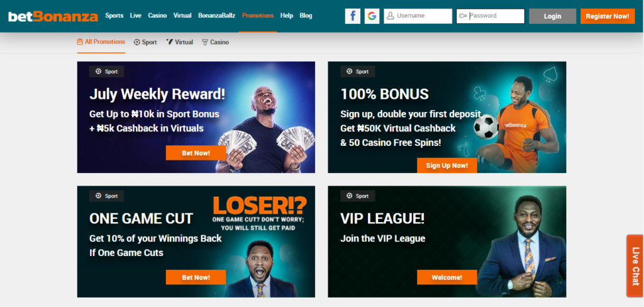Viewport: 644px width, 307px height.
Task: Click Welcome! on the VIP League banner
Action: click(447, 277)
